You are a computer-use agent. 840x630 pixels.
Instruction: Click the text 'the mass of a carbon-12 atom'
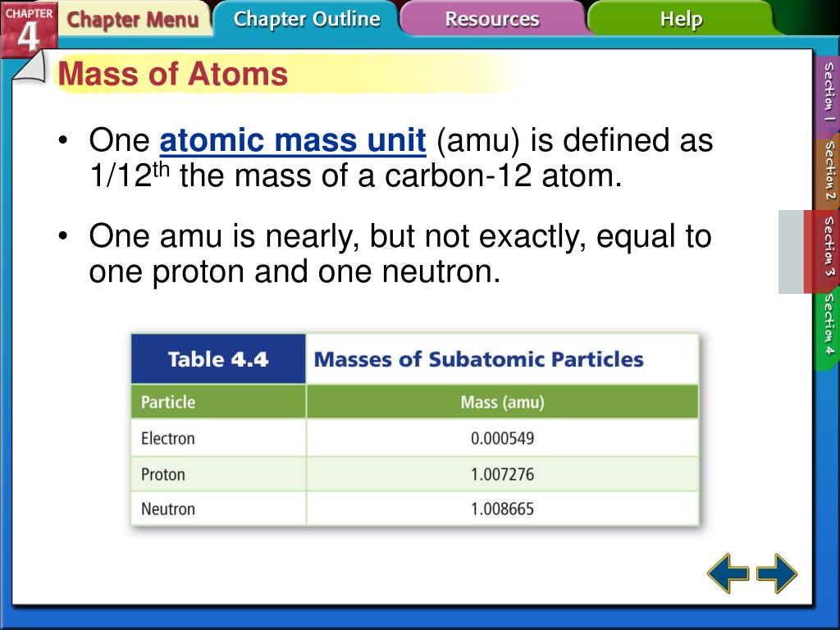(396, 176)
